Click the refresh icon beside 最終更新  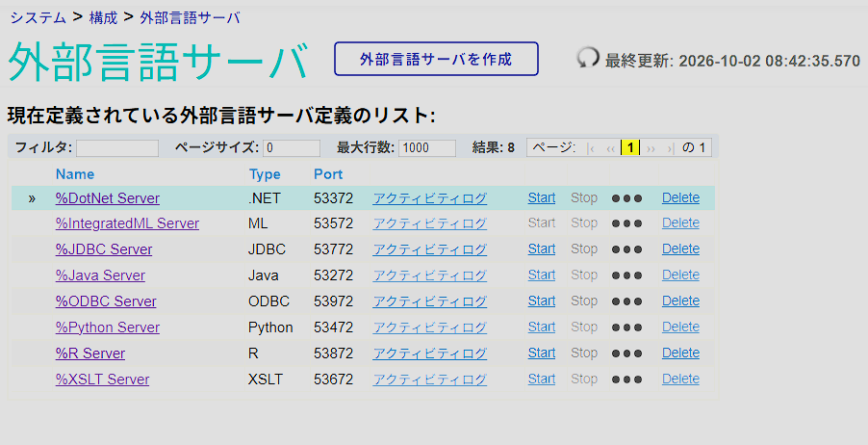[588, 58]
